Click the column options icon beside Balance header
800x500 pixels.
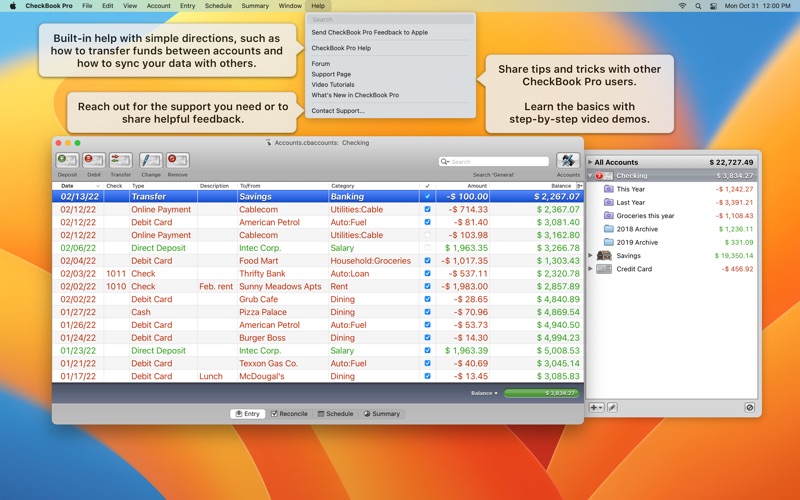579,186
